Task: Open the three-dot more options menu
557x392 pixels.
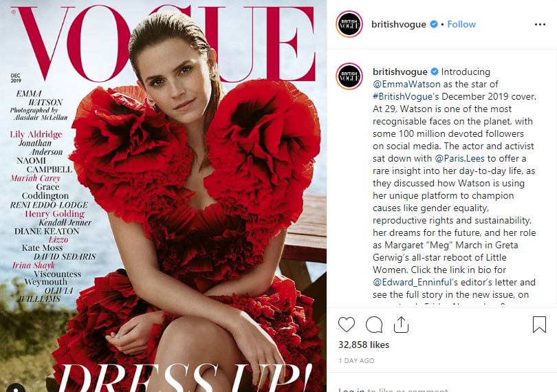Action: tap(540, 24)
